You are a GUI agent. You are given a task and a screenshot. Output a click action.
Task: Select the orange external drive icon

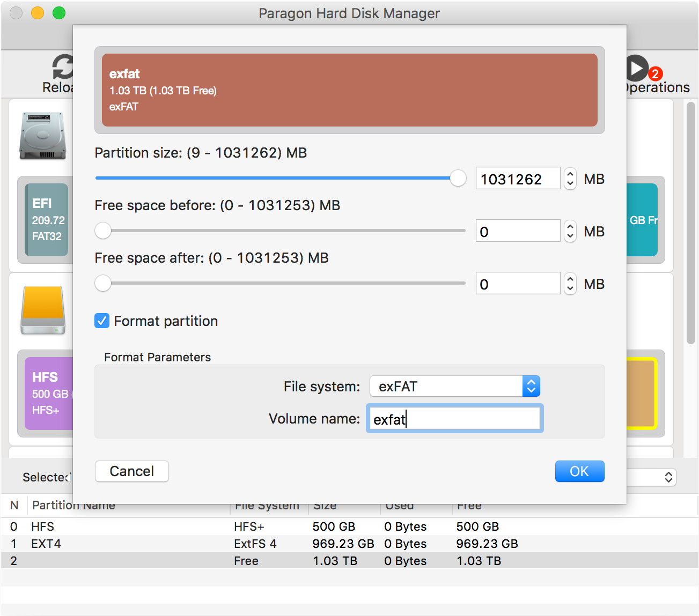[43, 310]
